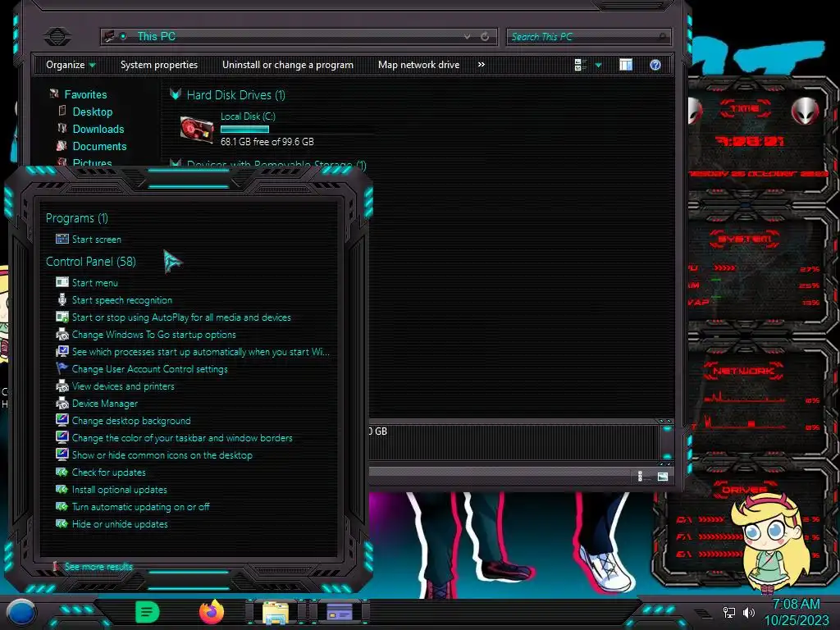Click the explorer Back navigation button
The width and height of the screenshot is (840, 630).
click(x=57, y=36)
